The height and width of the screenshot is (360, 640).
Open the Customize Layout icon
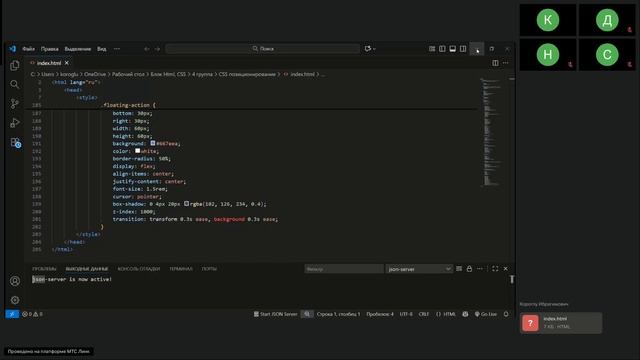pos(432,49)
